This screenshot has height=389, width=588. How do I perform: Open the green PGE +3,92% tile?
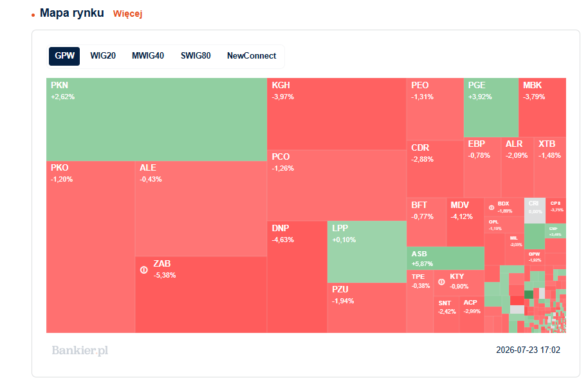[x=492, y=108]
